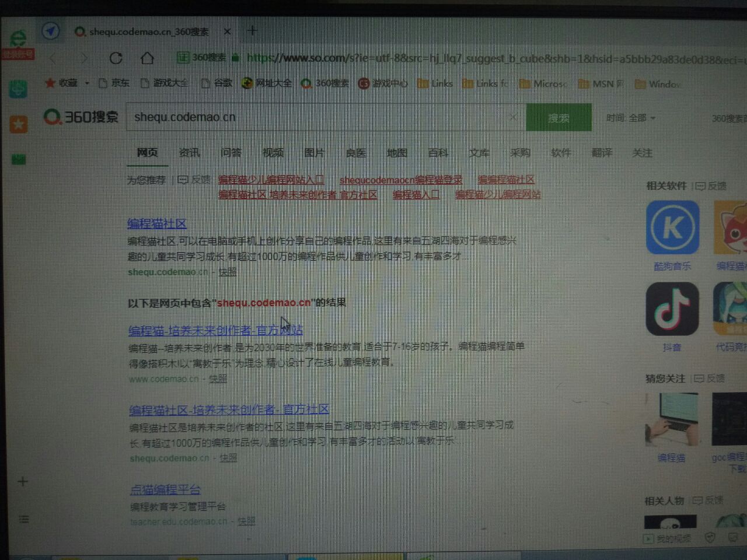The image size is (747, 560).
Task: Open suggestion 编程猫少儿编程网站入口
Action: point(271,180)
